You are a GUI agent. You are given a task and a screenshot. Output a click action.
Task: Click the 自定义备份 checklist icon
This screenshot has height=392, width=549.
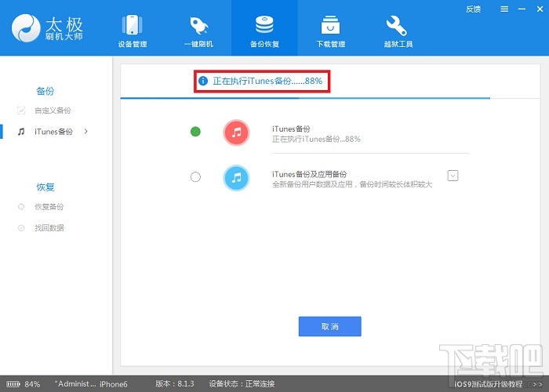pyautogui.click(x=21, y=111)
